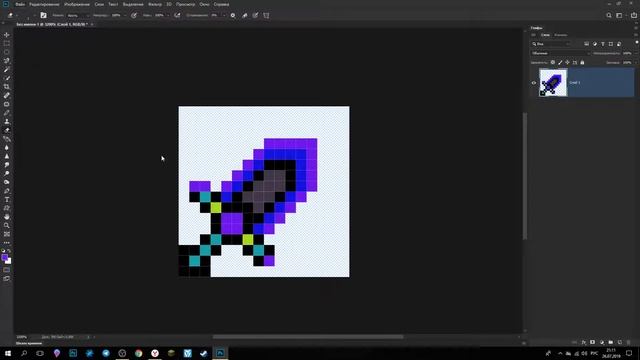Add a layer mask icon
640x360 pixels.
coord(592,342)
